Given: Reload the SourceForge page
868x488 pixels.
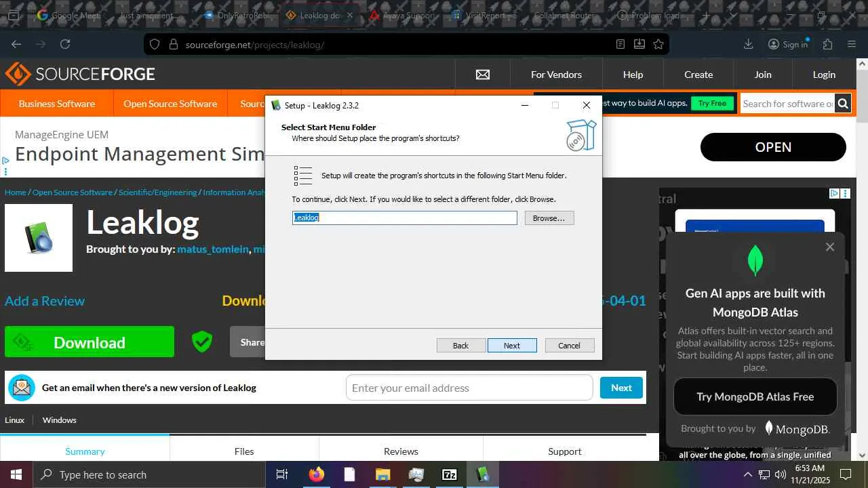Looking at the screenshot, I should 65,44.
